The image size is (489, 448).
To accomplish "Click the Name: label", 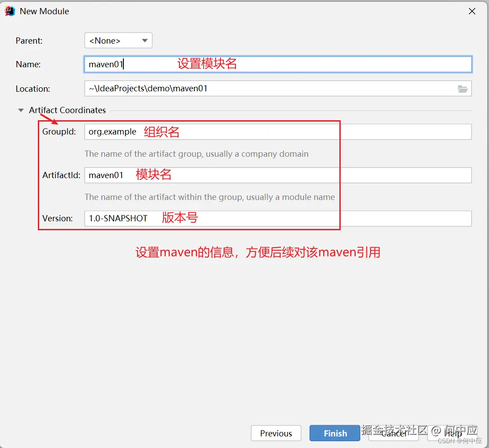I will (28, 64).
